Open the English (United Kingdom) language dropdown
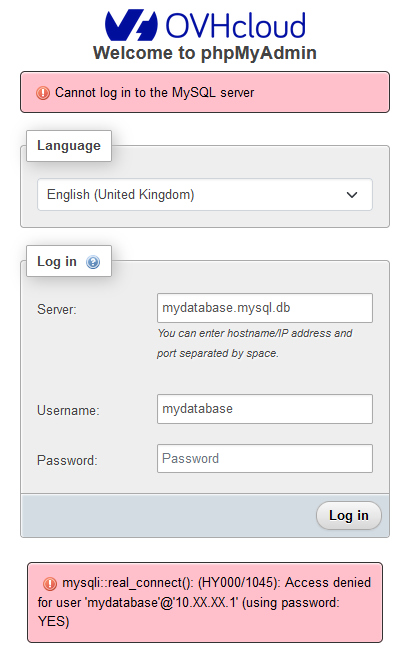Viewport: 402px width, 660px height. [x=205, y=194]
